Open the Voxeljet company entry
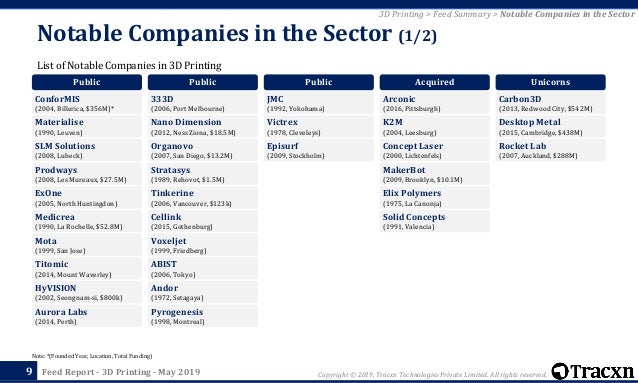The height and width of the screenshot is (383, 638). pos(203,245)
